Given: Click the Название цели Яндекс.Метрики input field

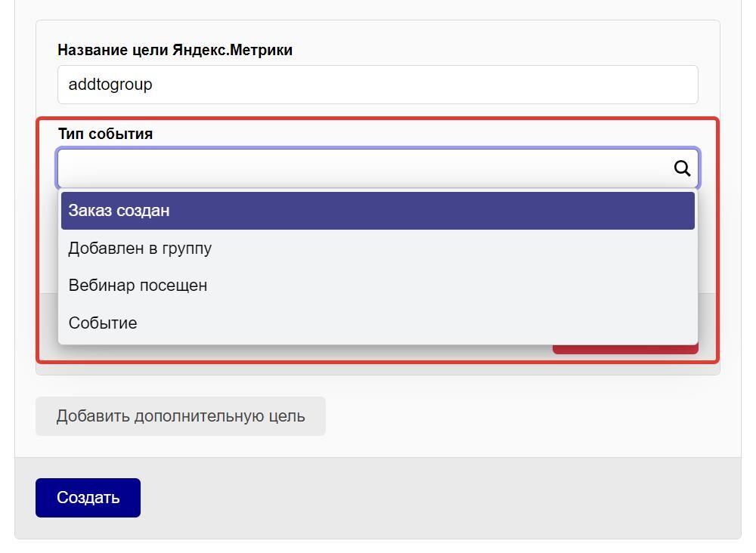Looking at the screenshot, I should click(378, 85).
